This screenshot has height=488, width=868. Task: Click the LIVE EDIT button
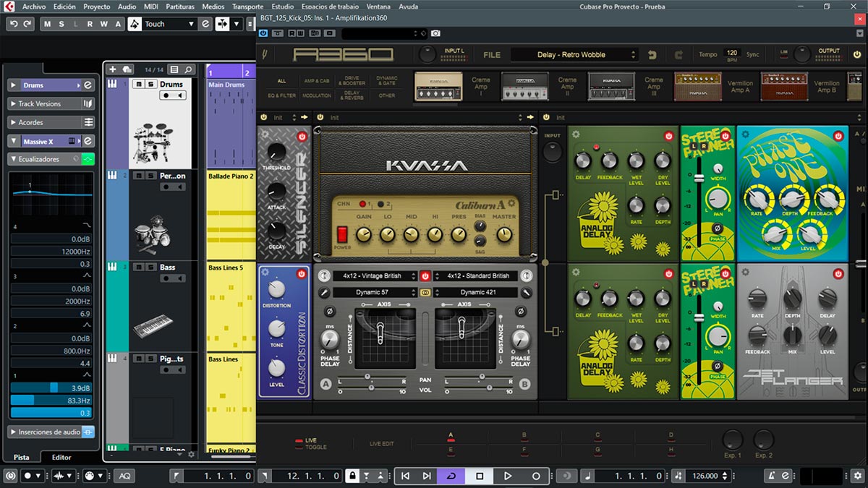(381, 444)
